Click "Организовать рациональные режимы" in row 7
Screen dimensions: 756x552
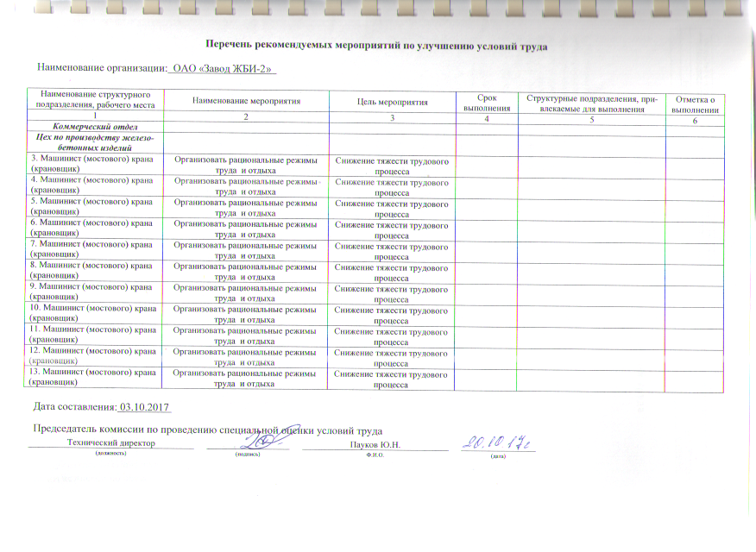(245, 245)
